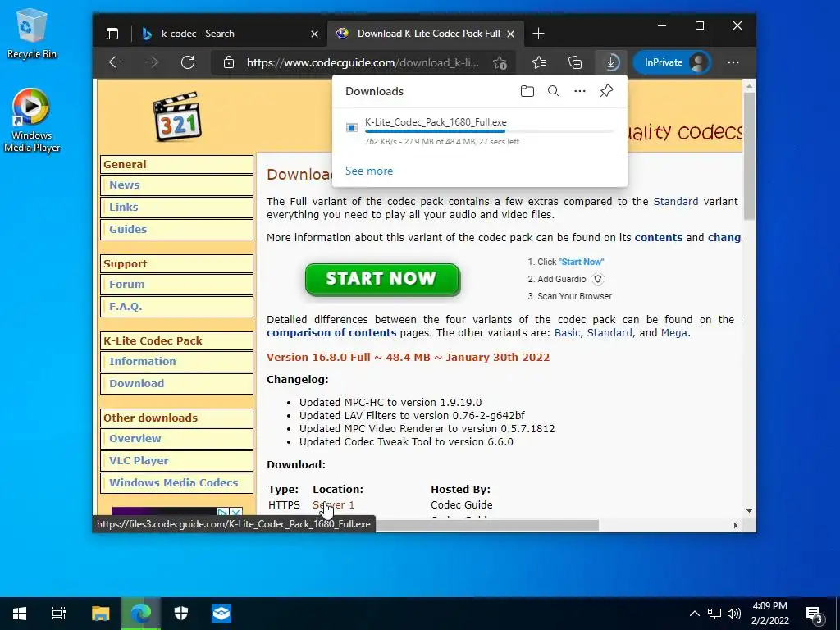Click the 321 clapperboard logo
The image size is (840, 630).
click(177, 116)
